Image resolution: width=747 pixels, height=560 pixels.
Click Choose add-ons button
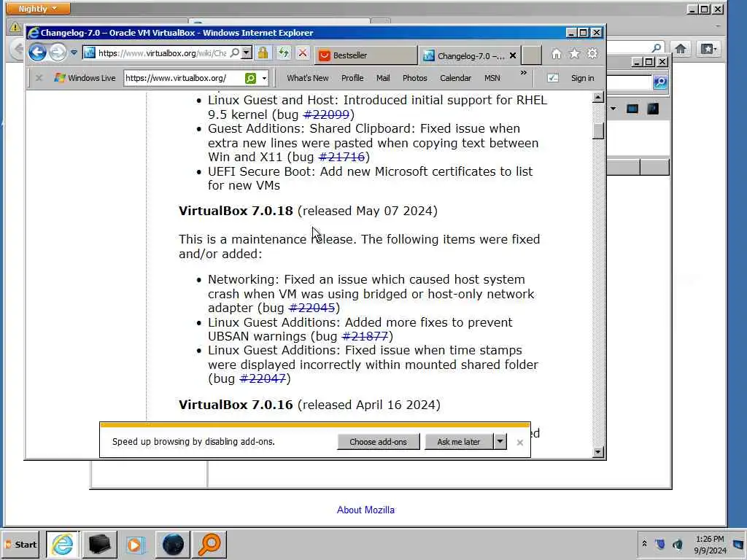[x=379, y=442]
